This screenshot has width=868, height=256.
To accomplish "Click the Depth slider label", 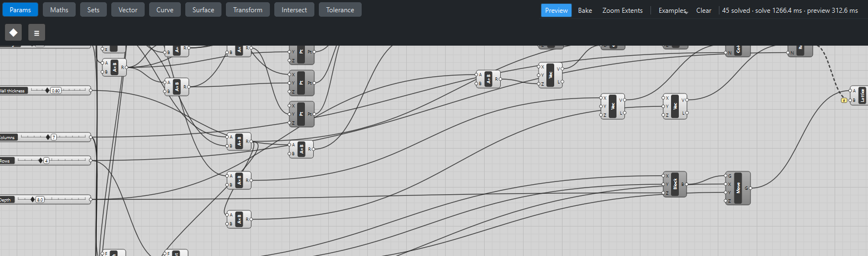I will (7, 199).
